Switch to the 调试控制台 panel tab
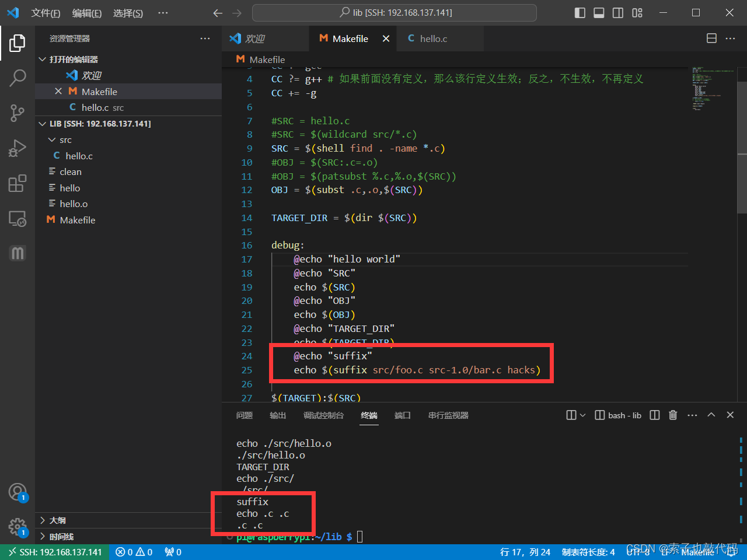 coord(323,415)
